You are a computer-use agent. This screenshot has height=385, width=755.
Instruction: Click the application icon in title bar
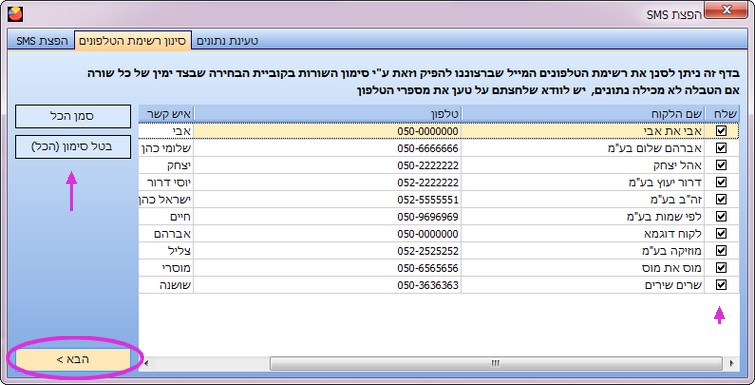15,14
